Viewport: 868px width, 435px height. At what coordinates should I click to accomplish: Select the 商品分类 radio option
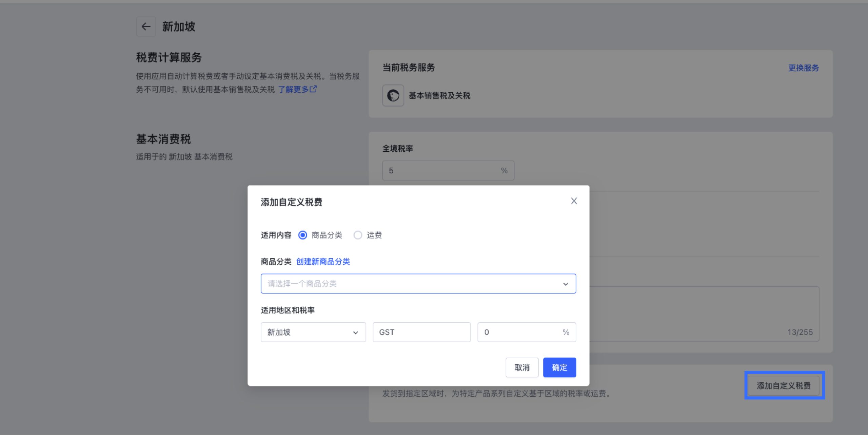[x=302, y=235]
